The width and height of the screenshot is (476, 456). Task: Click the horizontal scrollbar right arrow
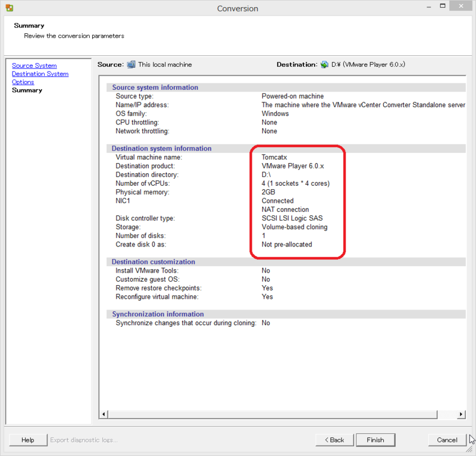461,414
